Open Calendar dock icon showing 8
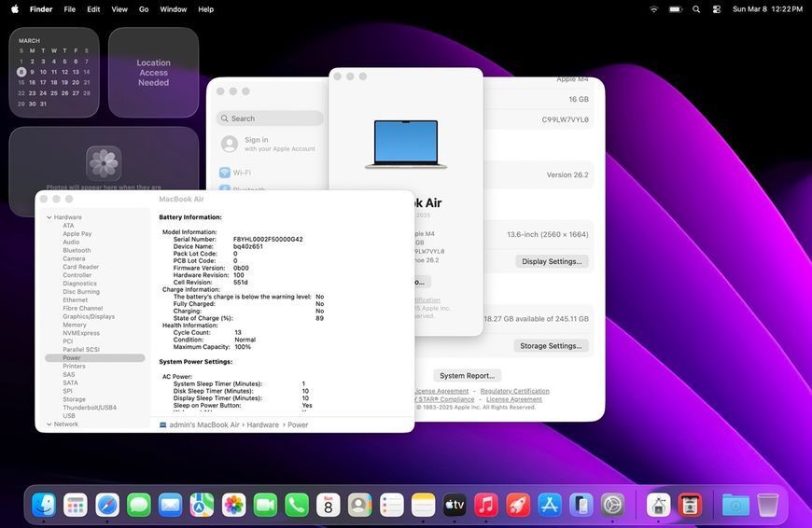The width and height of the screenshot is (812, 528). (329, 505)
